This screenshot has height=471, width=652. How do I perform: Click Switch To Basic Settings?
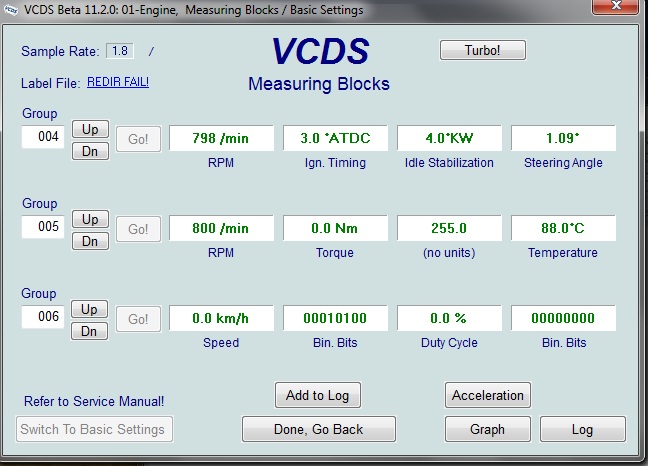pos(94,429)
